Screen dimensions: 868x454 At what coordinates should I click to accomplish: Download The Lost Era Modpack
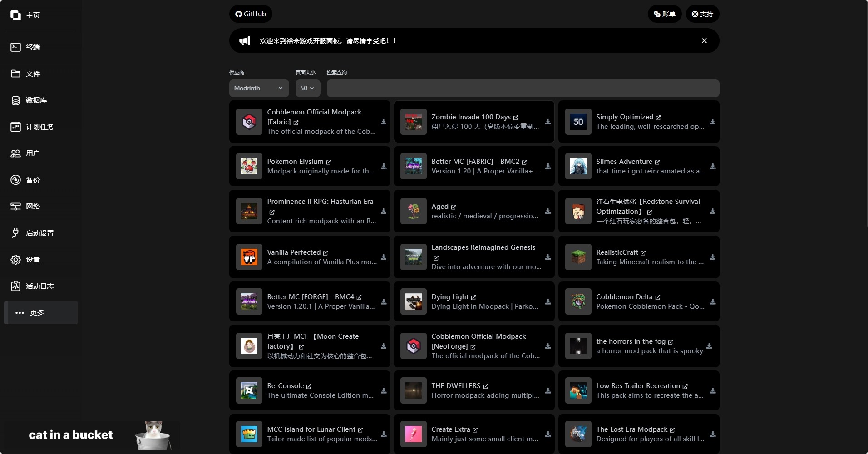(x=713, y=434)
